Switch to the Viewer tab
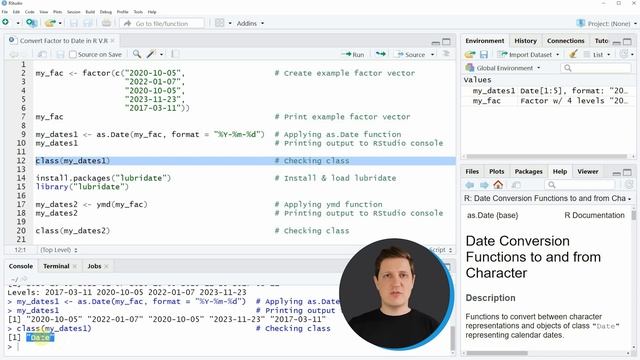The height and width of the screenshot is (360, 640). pyautogui.click(x=587, y=171)
